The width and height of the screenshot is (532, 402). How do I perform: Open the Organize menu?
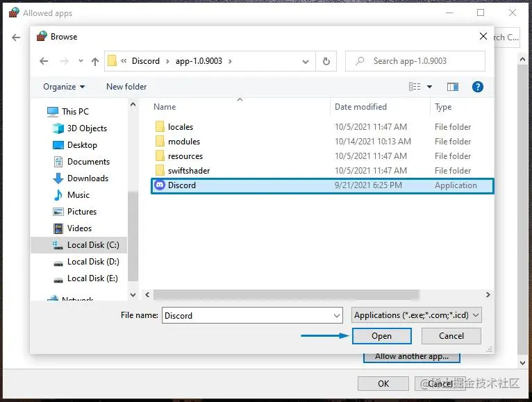(64, 87)
